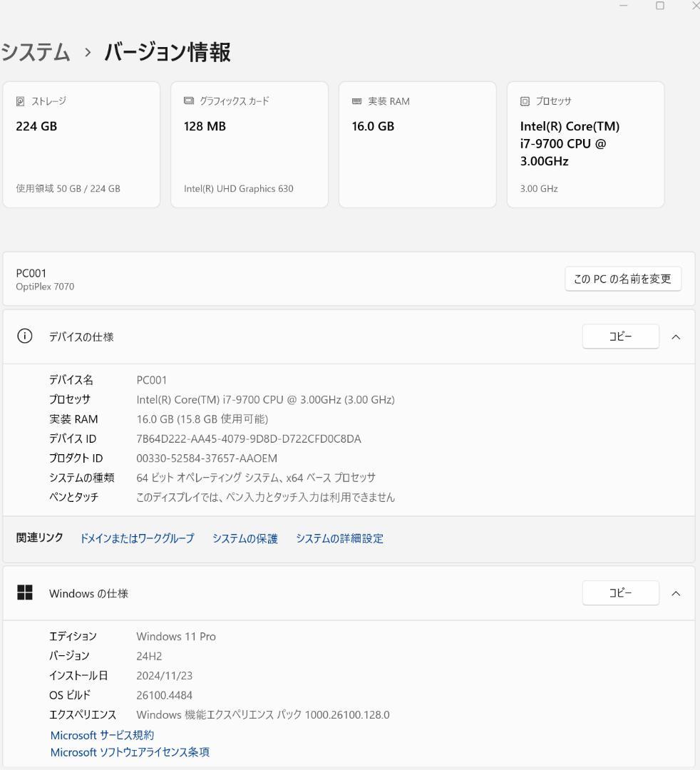
Task: Copy device specifications with the コピー button
Action: [x=620, y=337]
